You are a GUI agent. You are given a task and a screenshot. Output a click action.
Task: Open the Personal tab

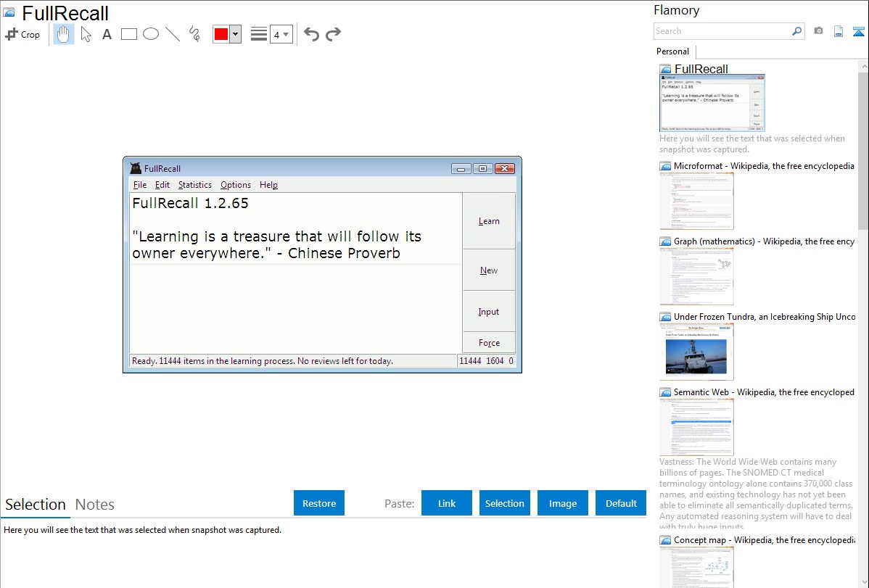(672, 51)
